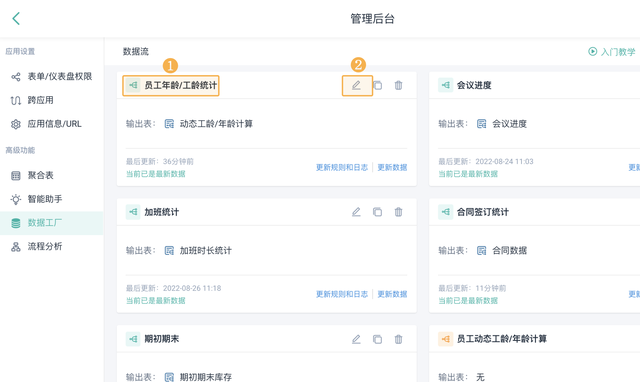Open the 动态工龄/年龄计算 output table
This screenshot has height=382, width=640.
216,124
